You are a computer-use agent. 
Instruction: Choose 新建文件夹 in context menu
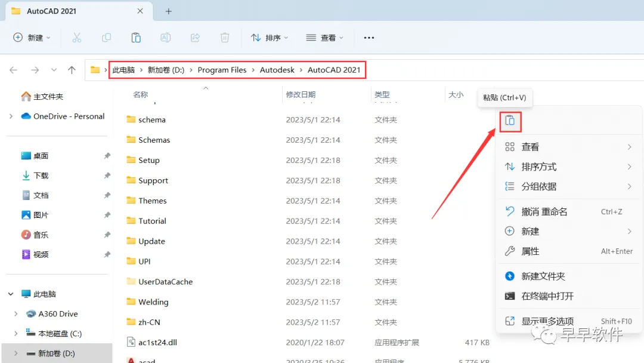[x=568, y=276]
